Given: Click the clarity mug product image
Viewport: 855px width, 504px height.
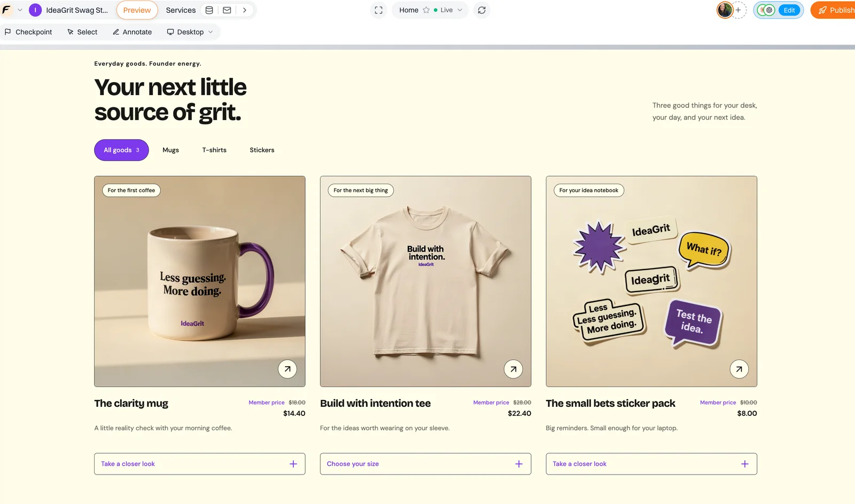Looking at the screenshot, I should [x=200, y=281].
